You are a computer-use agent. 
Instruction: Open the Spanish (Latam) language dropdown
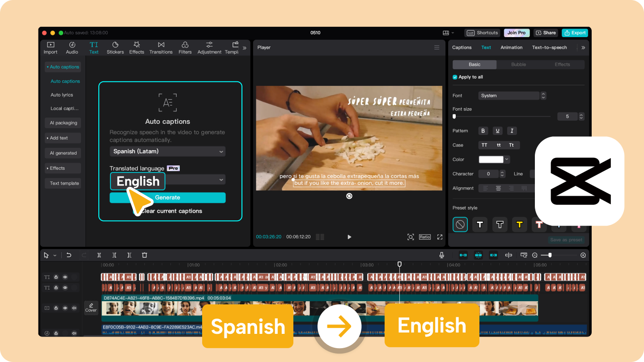[x=168, y=152]
